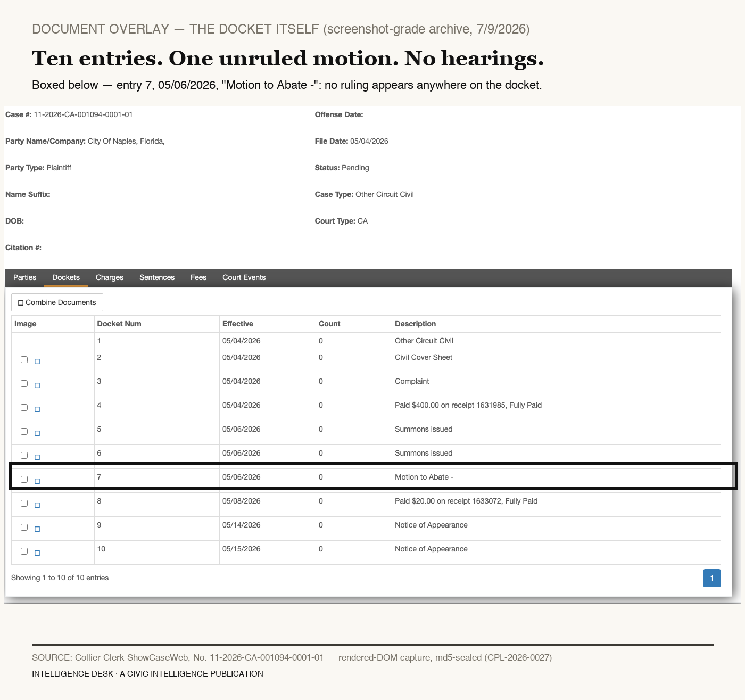Switch to the Parties tab

click(x=24, y=278)
